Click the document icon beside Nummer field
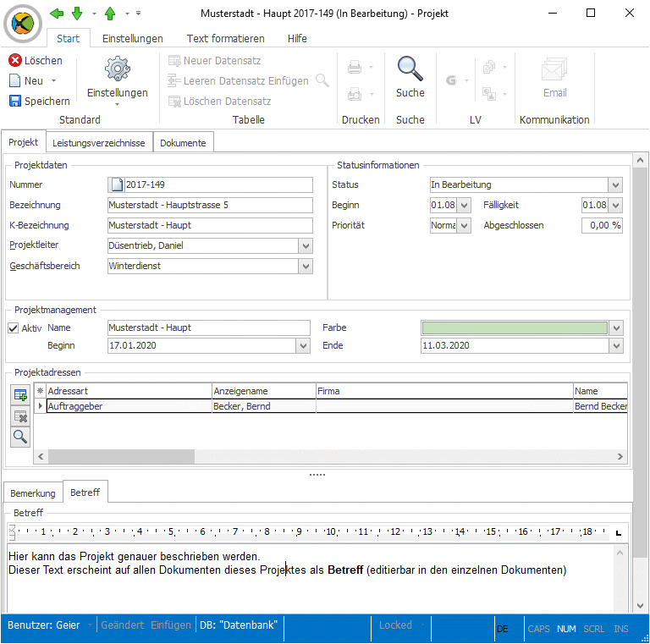The width and height of the screenshot is (650, 644). (x=117, y=184)
